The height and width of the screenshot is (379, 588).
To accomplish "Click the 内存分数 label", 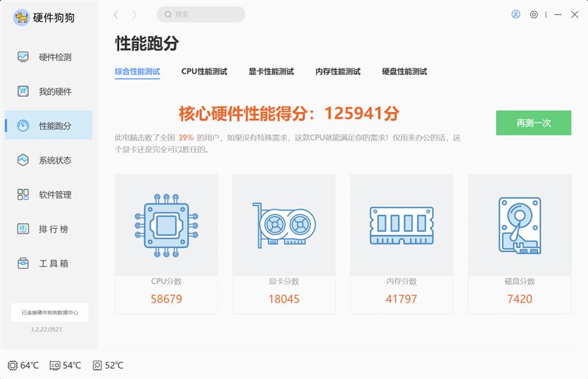I will pos(401,281).
